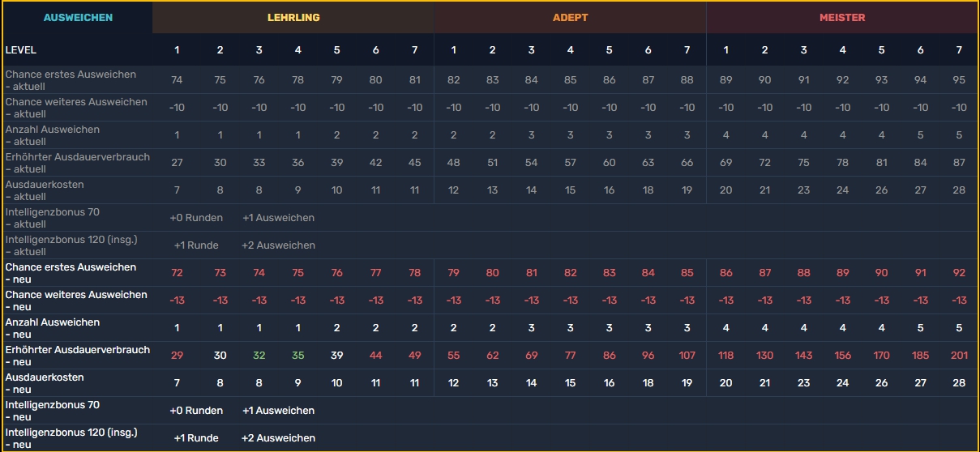Click green value 35 in Erhöhter Ausdauerverbrauch neu

click(x=297, y=355)
